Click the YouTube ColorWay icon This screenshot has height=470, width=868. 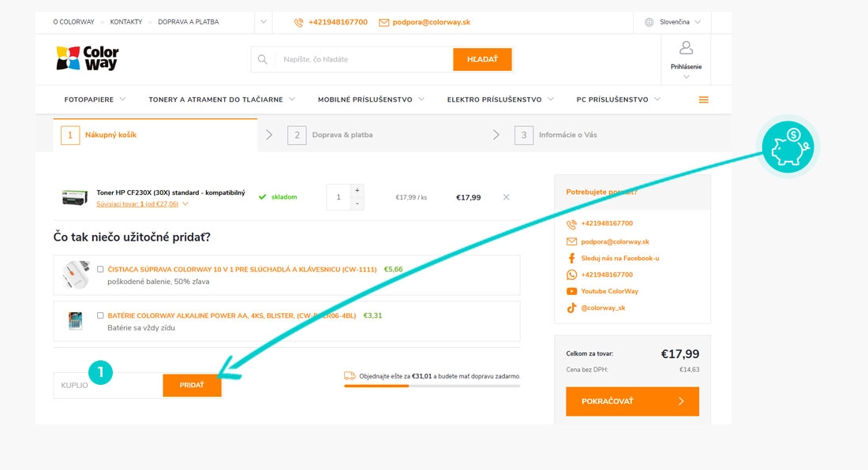coord(571,292)
